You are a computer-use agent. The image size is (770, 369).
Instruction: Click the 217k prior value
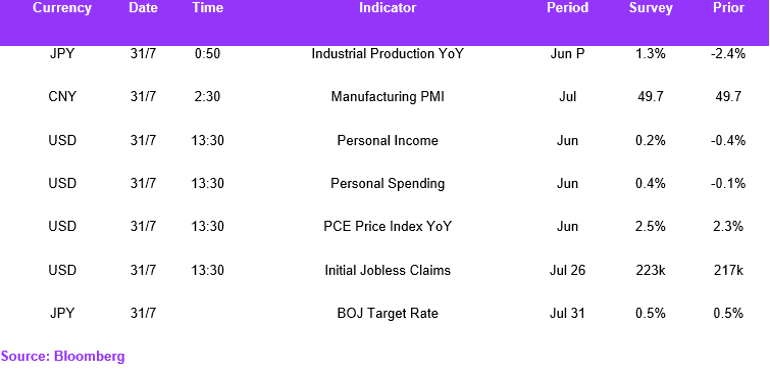729,270
